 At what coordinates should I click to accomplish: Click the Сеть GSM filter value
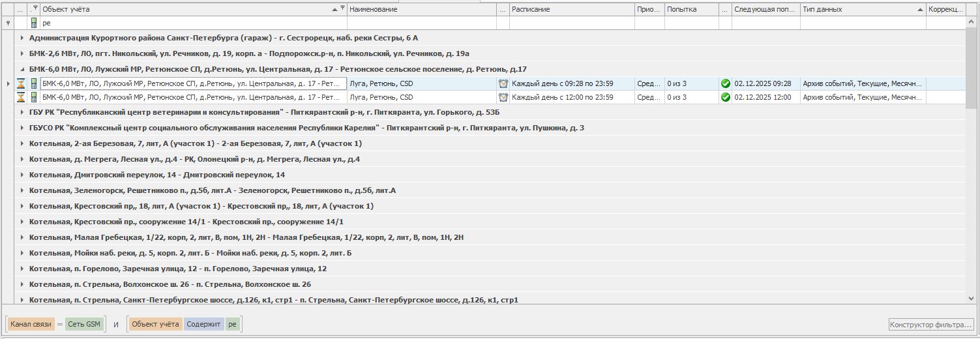(85, 324)
